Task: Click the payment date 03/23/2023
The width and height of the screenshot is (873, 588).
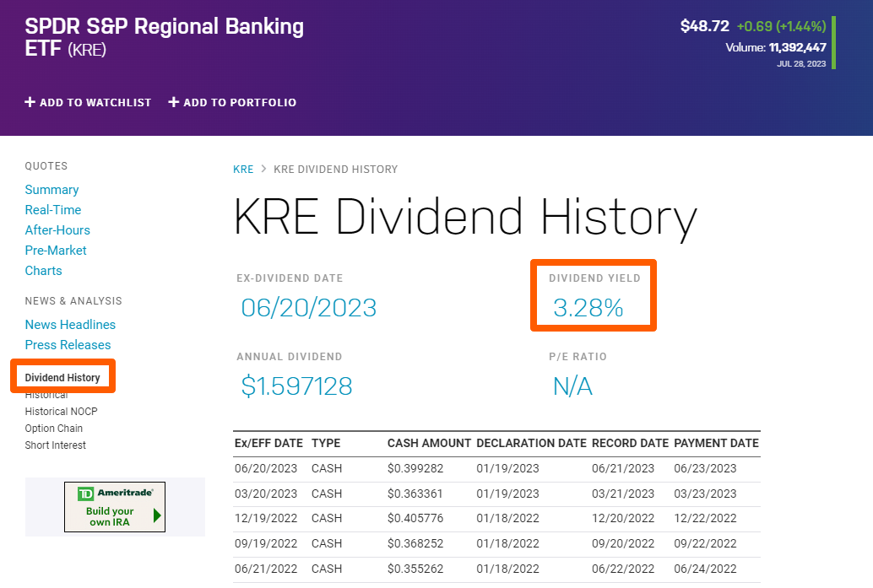Action: [706, 494]
